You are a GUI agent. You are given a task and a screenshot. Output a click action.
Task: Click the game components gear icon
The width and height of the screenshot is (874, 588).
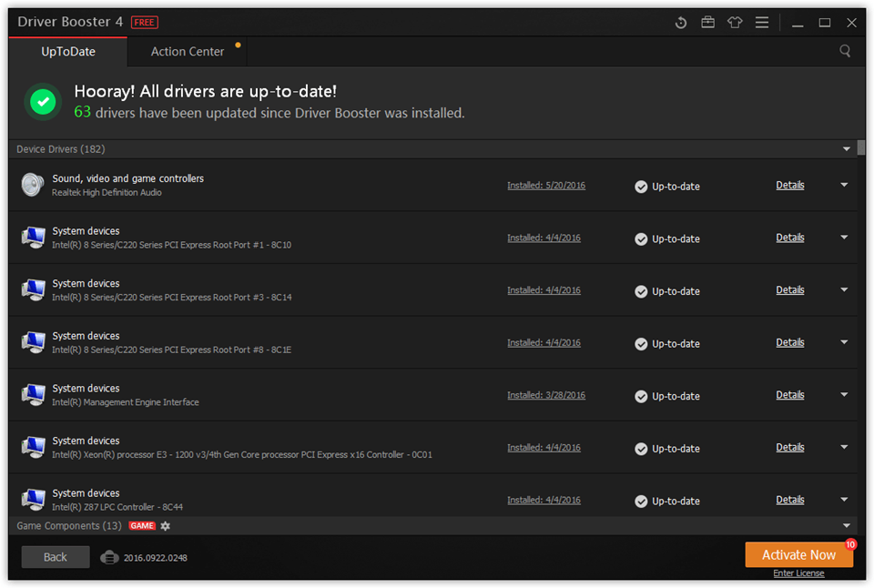tap(166, 525)
